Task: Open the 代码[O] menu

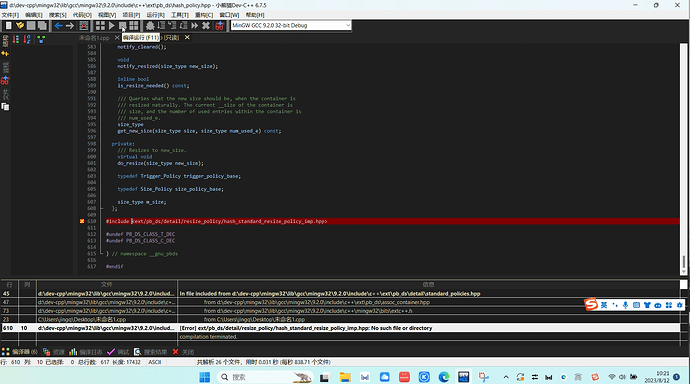Action: point(82,15)
